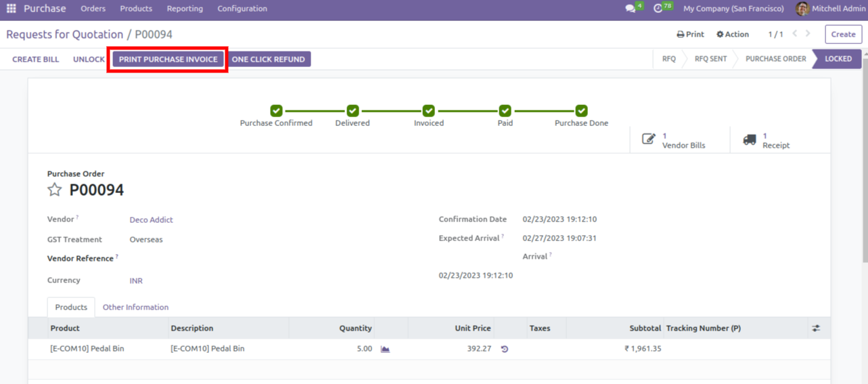
Task: Switch to the Other Information tab
Action: 135,307
